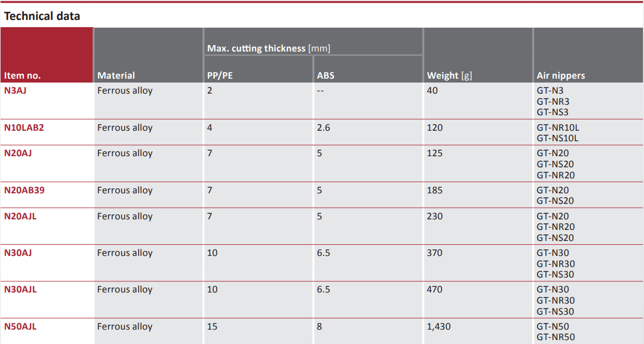Select the PP/PE column header
Screen dimensions: 644x344
(x=220, y=75)
